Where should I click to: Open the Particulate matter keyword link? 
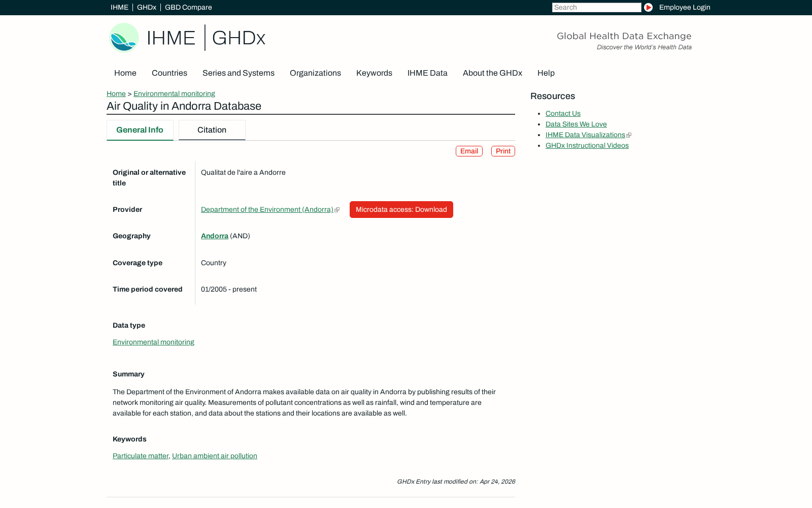click(x=141, y=456)
